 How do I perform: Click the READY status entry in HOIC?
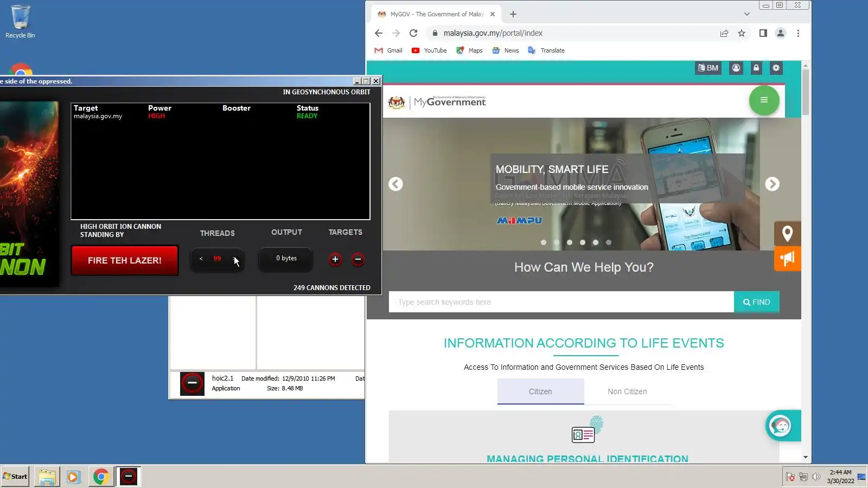coord(307,116)
